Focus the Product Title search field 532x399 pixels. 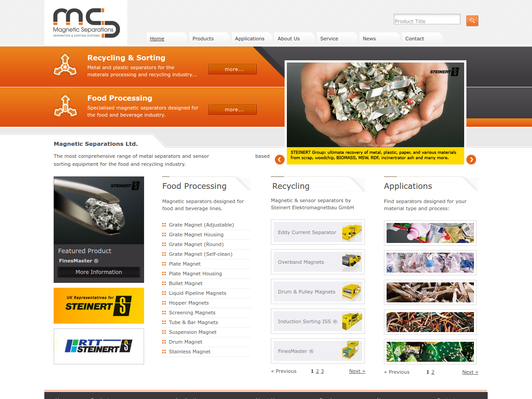tap(427, 20)
